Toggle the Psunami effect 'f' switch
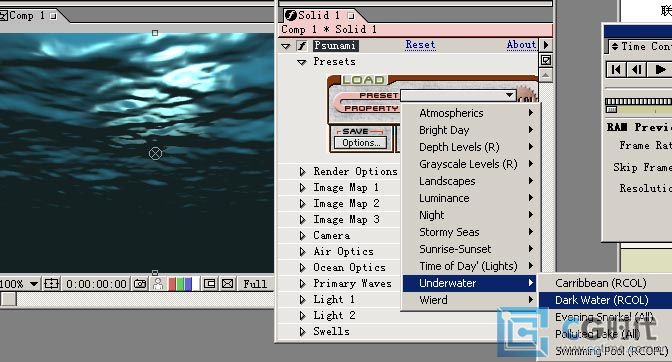 point(302,45)
